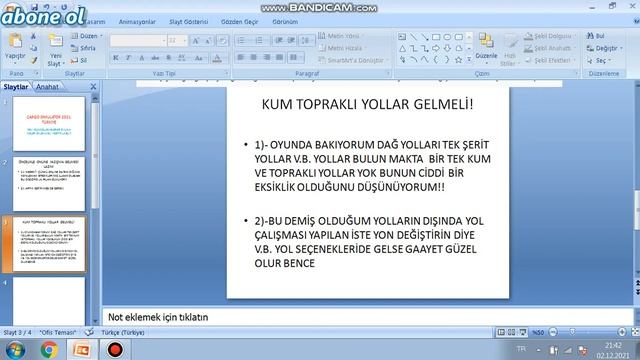
Task: Open the Gözden Geçir ribbon tab
Action: point(240,22)
